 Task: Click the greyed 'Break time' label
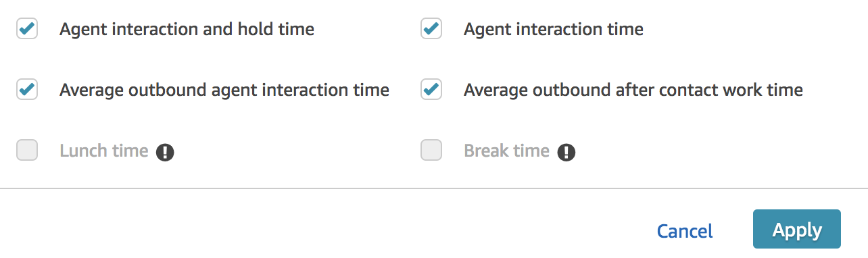pos(506,151)
